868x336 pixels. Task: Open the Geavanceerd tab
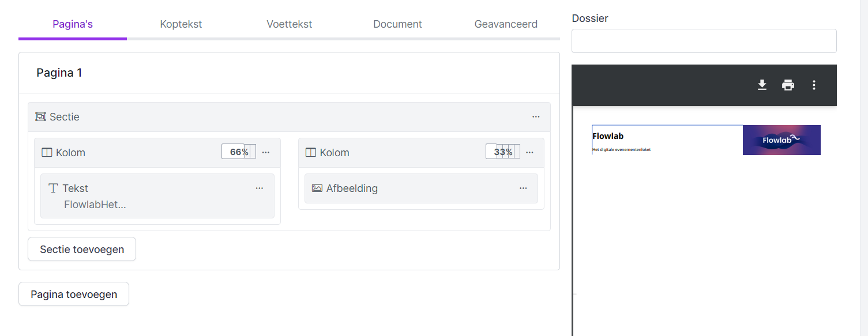pos(506,24)
